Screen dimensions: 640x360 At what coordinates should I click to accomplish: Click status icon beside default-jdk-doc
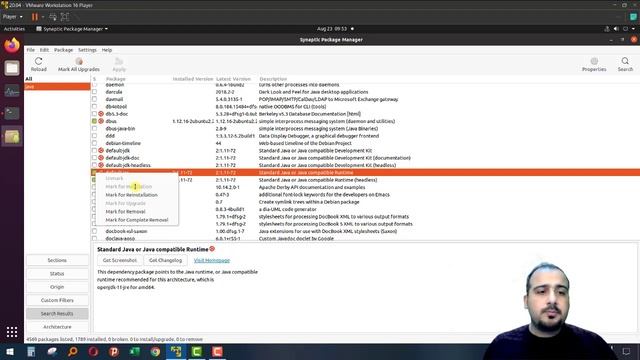click(101, 158)
